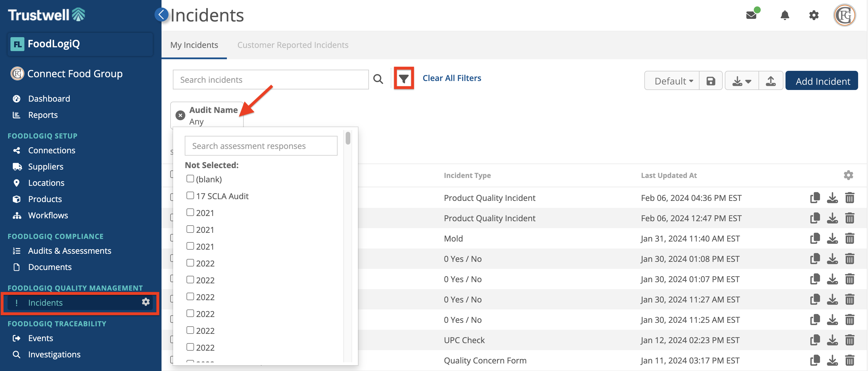
Task: Copy the Mold incident
Action: click(815, 238)
